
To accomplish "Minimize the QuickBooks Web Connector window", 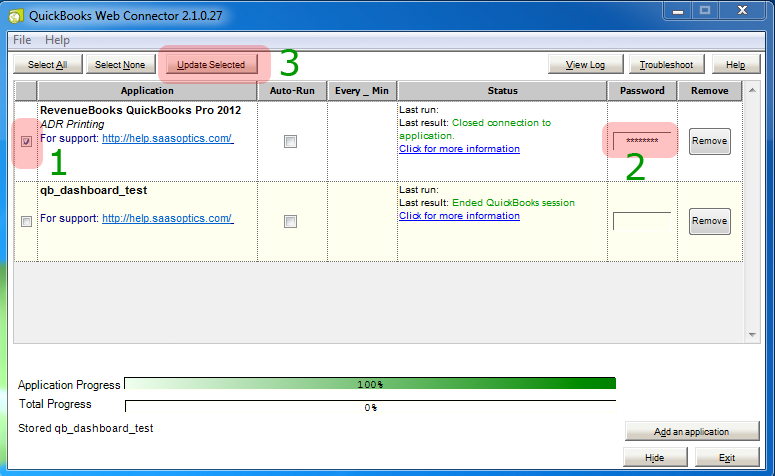I will 678,10.
